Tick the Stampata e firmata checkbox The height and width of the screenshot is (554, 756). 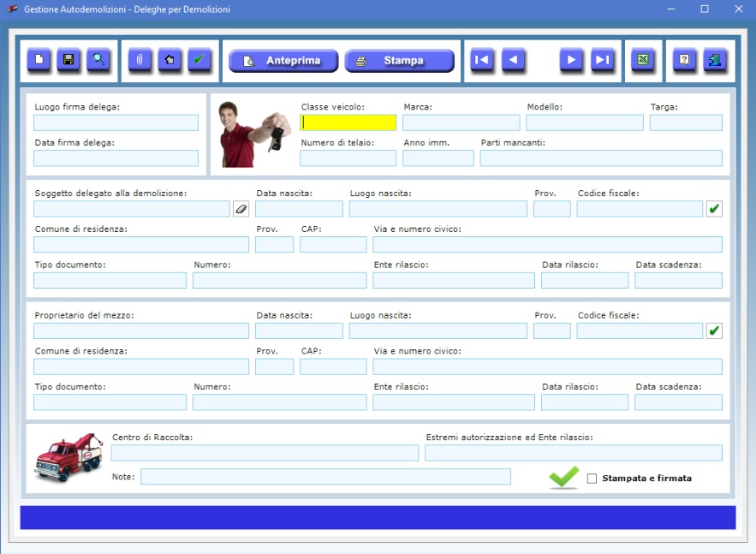click(592, 479)
